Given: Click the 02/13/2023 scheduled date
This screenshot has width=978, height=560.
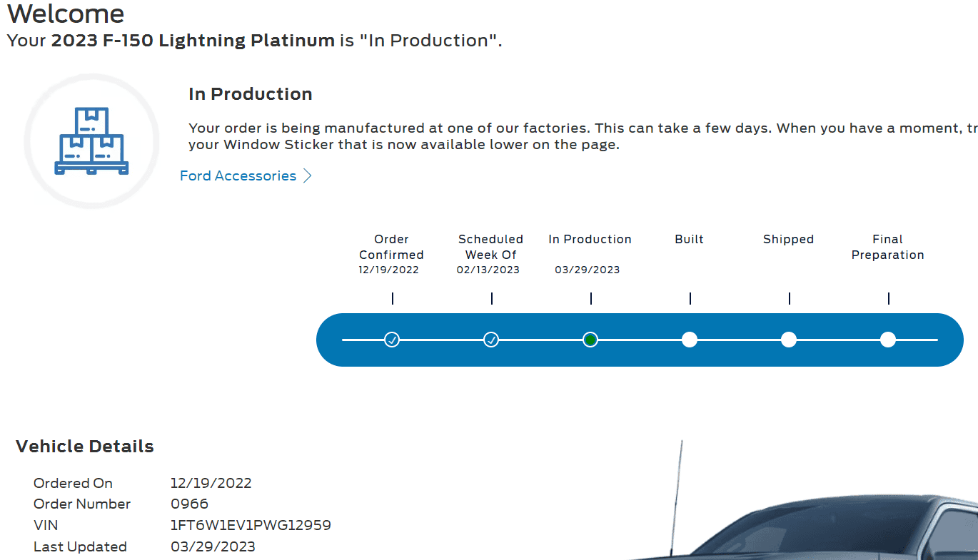Looking at the screenshot, I should click(488, 270).
